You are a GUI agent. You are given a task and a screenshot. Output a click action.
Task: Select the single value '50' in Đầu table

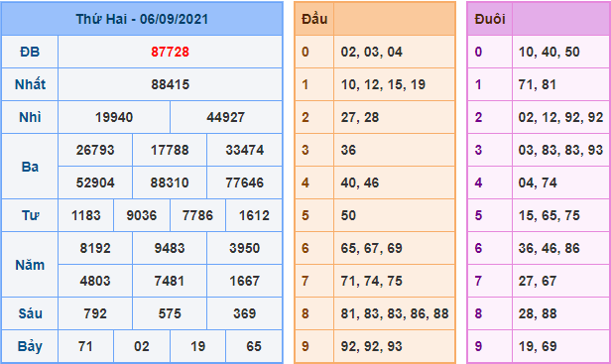348,215
